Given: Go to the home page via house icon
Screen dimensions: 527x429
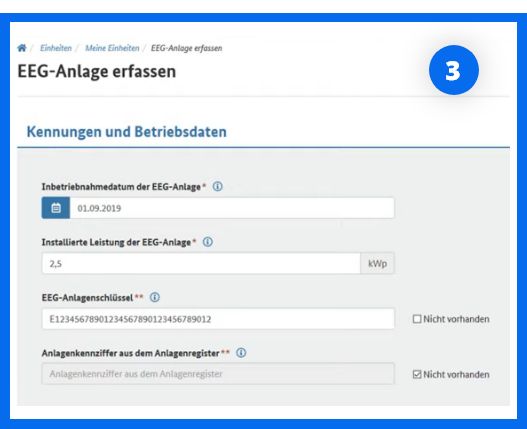Looking at the screenshot, I should point(22,48).
